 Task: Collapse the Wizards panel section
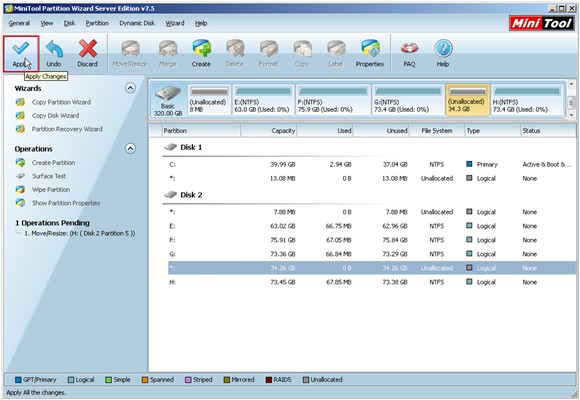(x=130, y=88)
